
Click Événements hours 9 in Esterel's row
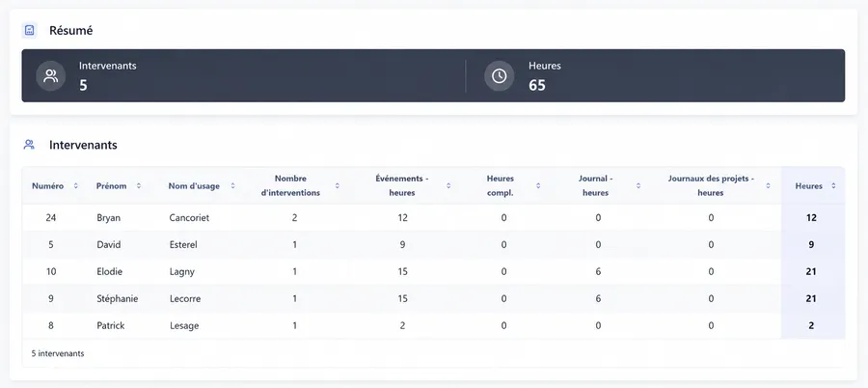pyautogui.click(x=402, y=244)
